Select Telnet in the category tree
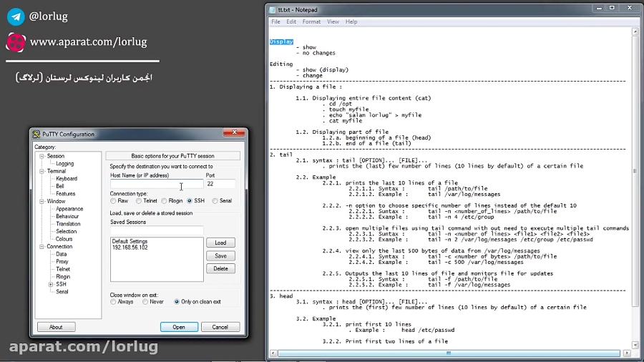 pos(63,269)
